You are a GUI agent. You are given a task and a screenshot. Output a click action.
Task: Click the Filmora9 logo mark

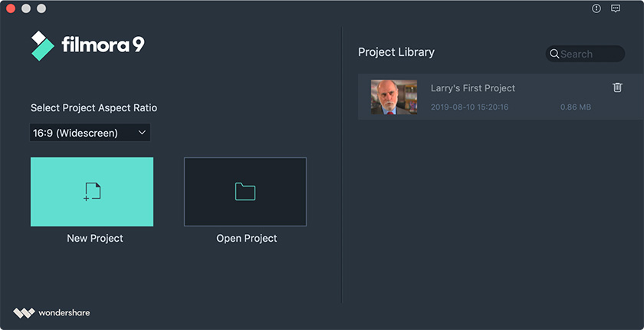tap(42, 45)
